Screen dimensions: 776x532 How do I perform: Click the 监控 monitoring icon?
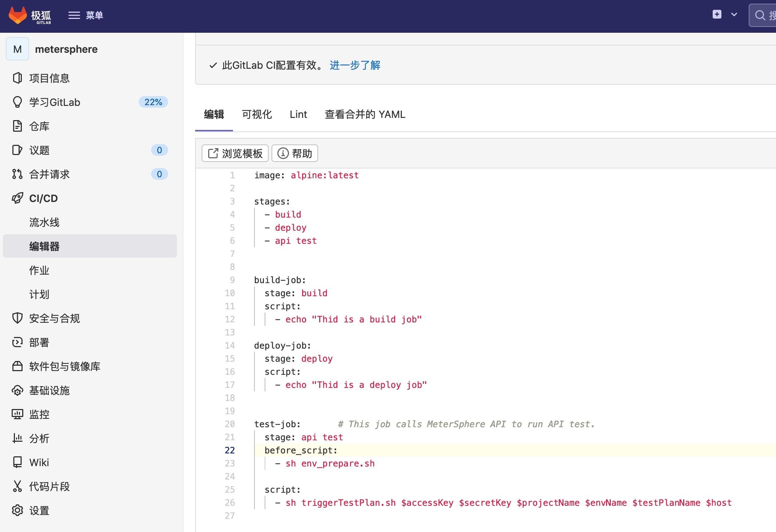(x=17, y=414)
